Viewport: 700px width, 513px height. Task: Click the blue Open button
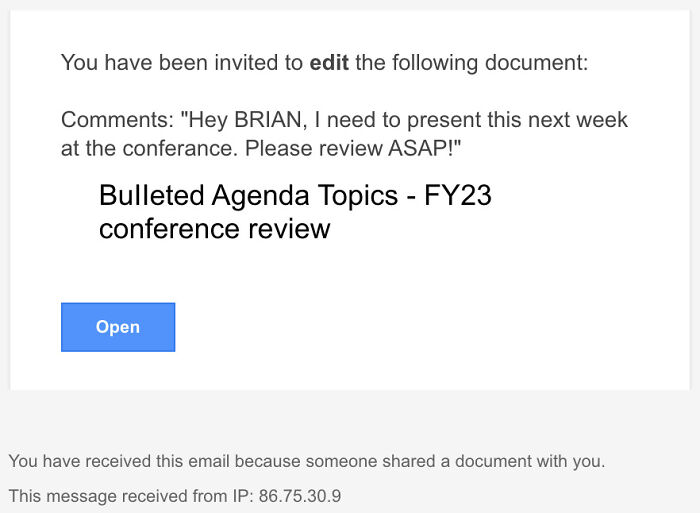(118, 327)
